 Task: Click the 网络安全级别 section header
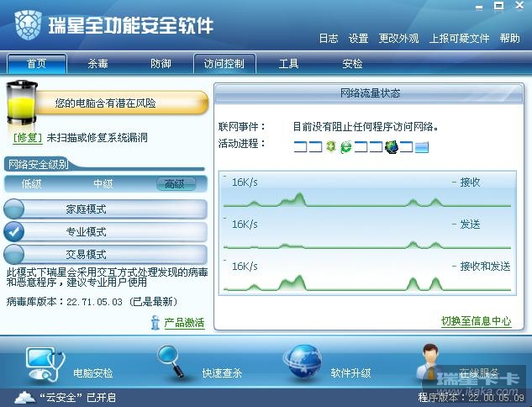pyautogui.click(x=39, y=165)
